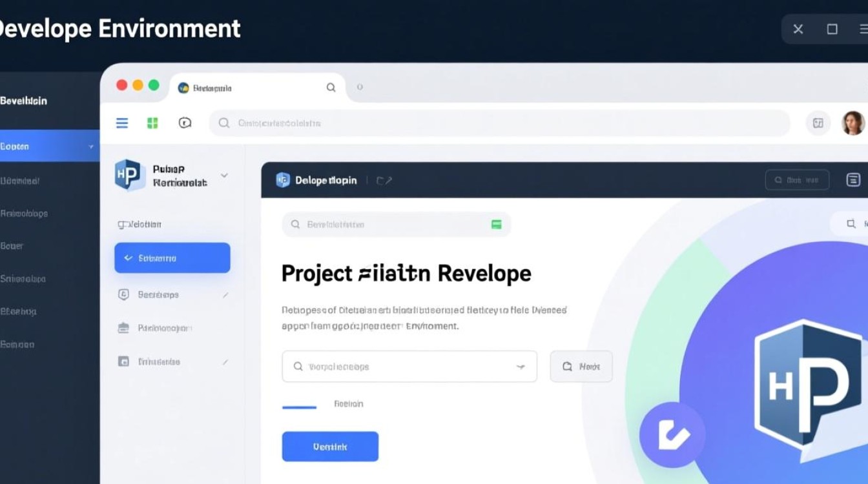Click the round square-icon button left of avatar
This screenshot has height=484, width=868.
click(818, 123)
